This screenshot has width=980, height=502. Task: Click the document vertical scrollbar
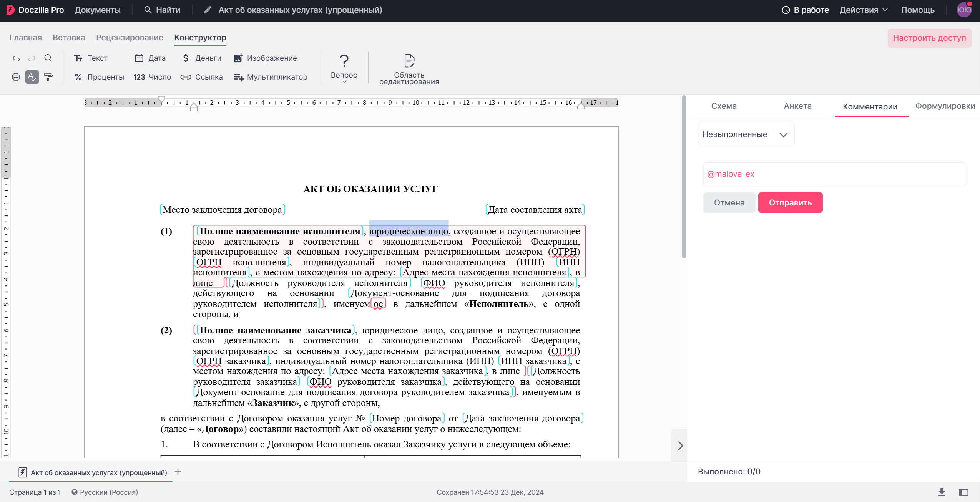coord(684,177)
